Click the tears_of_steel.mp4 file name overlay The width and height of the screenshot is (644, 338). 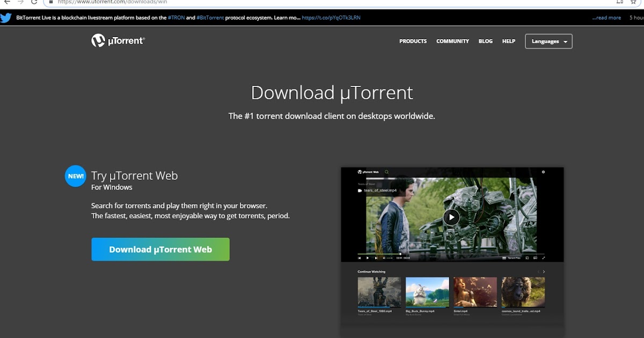tap(380, 190)
